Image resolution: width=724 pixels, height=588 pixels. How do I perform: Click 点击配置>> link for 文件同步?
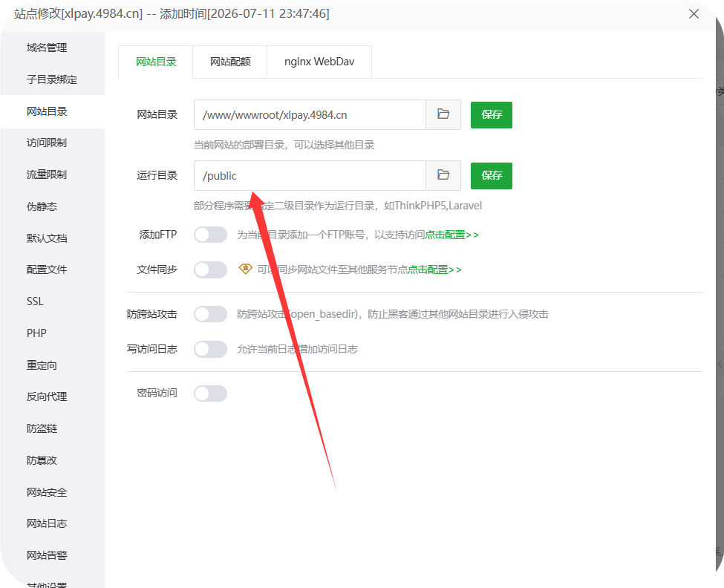coord(434,269)
